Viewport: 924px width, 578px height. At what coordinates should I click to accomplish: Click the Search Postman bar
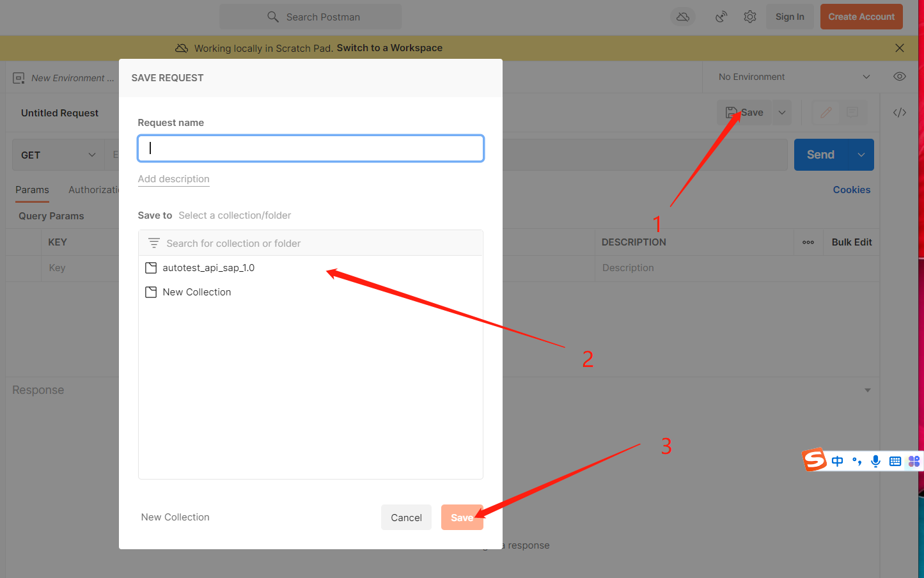(x=310, y=17)
